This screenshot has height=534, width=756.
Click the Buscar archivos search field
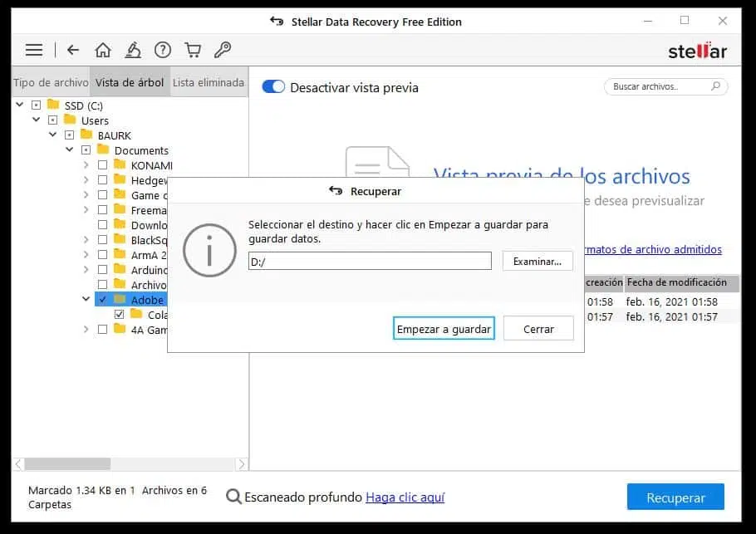point(665,86)
